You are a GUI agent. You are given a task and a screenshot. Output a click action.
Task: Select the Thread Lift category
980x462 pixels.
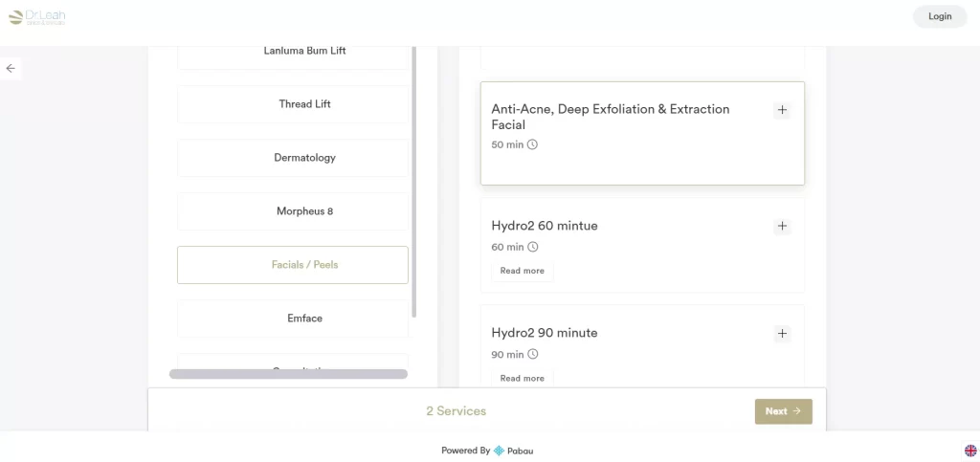(x=293, y=104)
